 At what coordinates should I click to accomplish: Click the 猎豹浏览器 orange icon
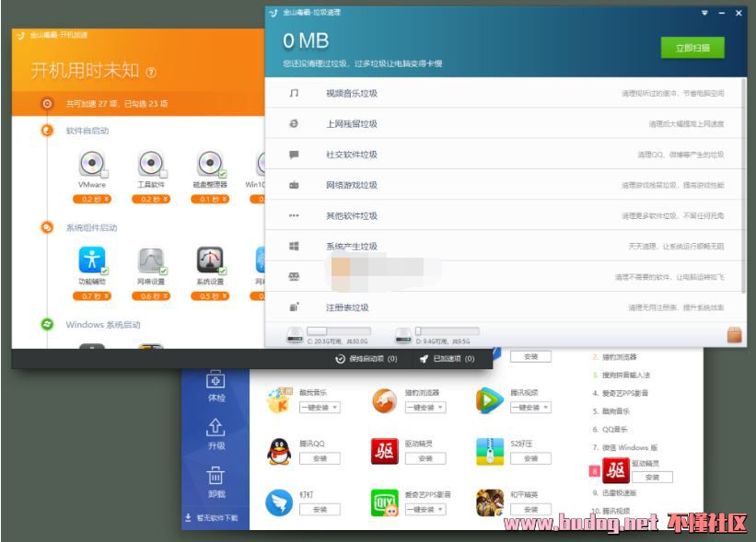384,400
